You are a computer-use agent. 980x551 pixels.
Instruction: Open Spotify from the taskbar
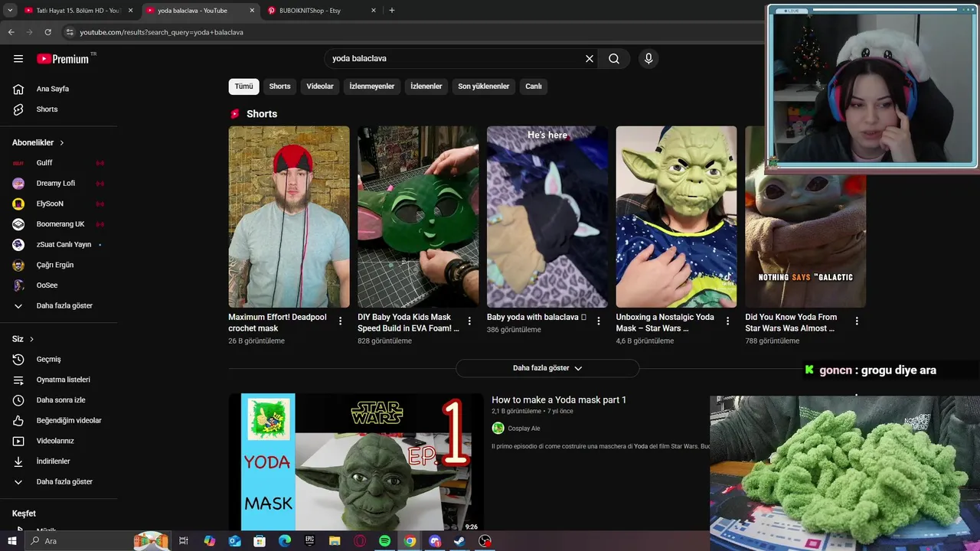click(x=385, y=541)
